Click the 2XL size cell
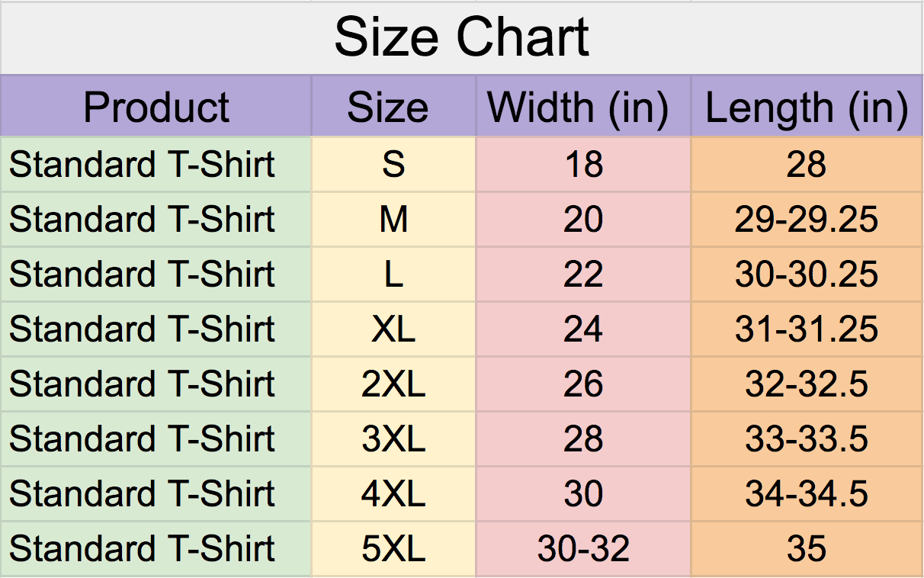This screenshot has width=924, height=578. pos(393,384)
